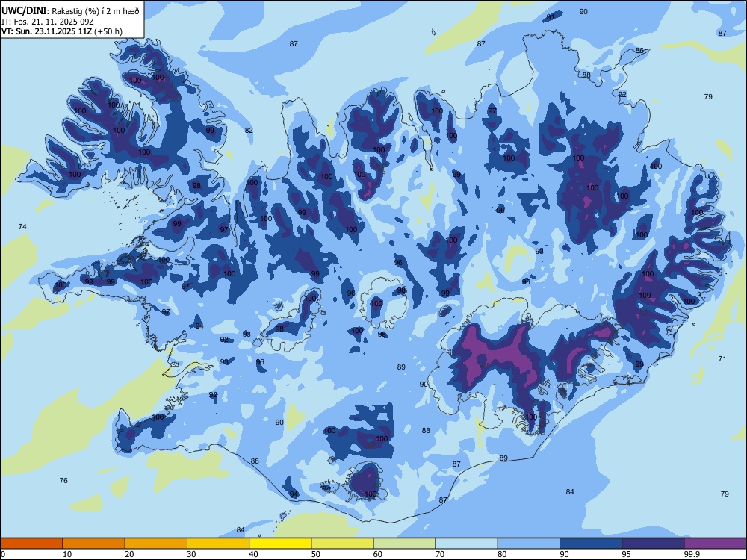This screenshot has height=560, width=747.
Task: Click the legend tick label 40
Action: (254, 554)
